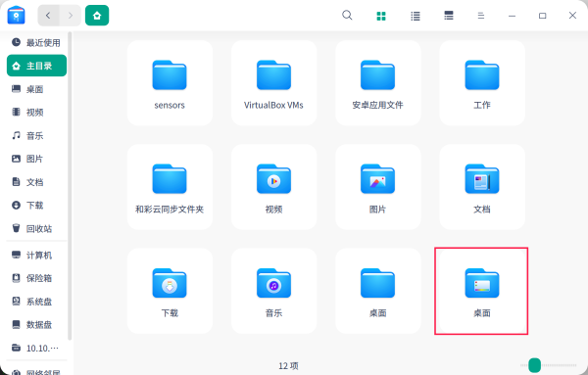The width and height of the screenshot is (588, 375).
Task: Select the 视频 folder with play icon
Action: 273,179
